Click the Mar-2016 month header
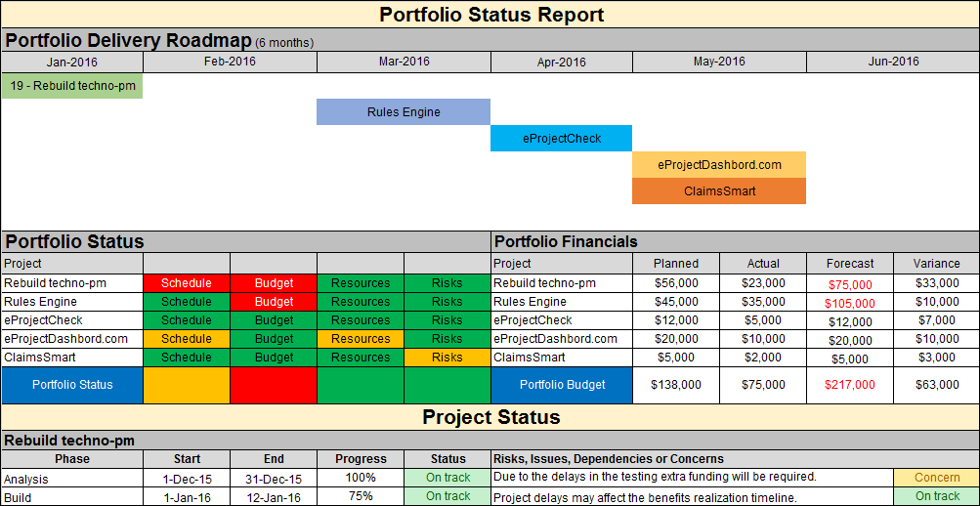 coord(404,62)
